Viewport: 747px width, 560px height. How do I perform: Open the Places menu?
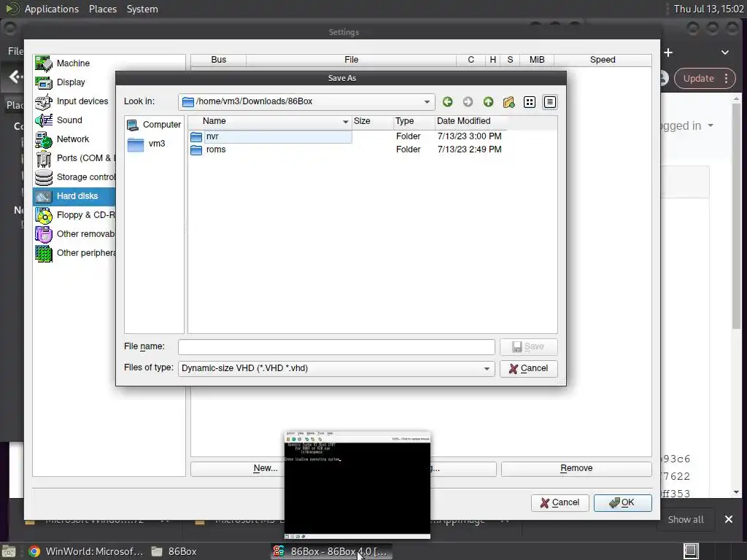102,9
